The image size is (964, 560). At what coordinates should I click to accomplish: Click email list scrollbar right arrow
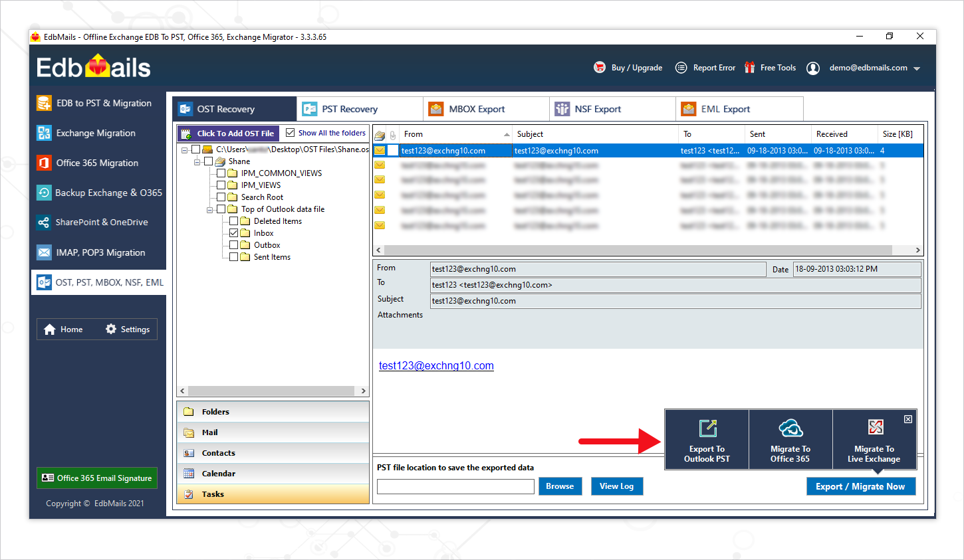[x=917, y=250]
